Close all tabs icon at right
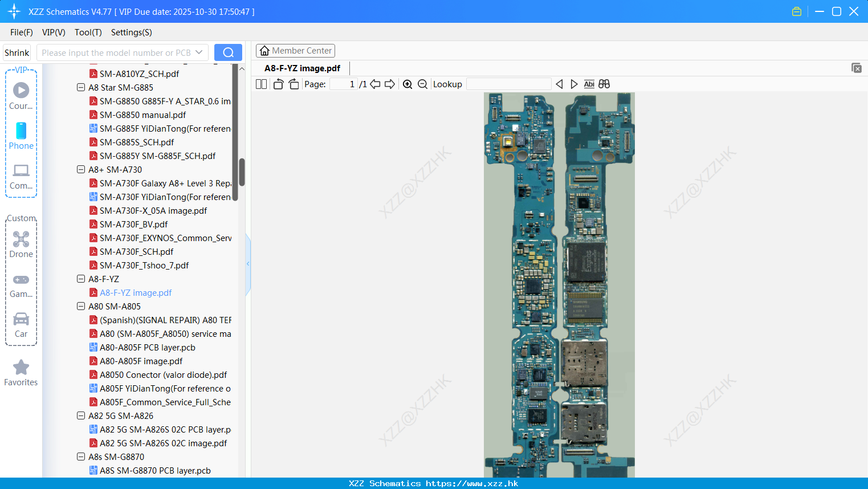The image size is (868, 489). (x=857, y=68)
